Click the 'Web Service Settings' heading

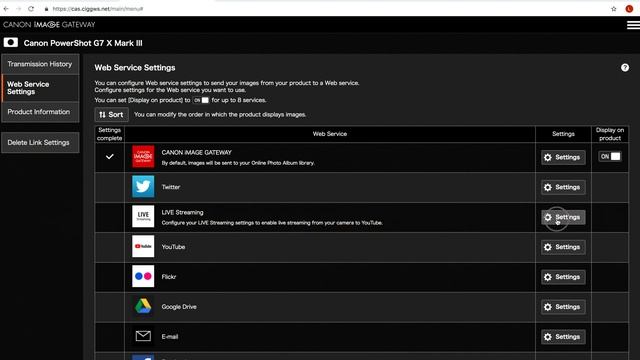[x=135, y=68]
